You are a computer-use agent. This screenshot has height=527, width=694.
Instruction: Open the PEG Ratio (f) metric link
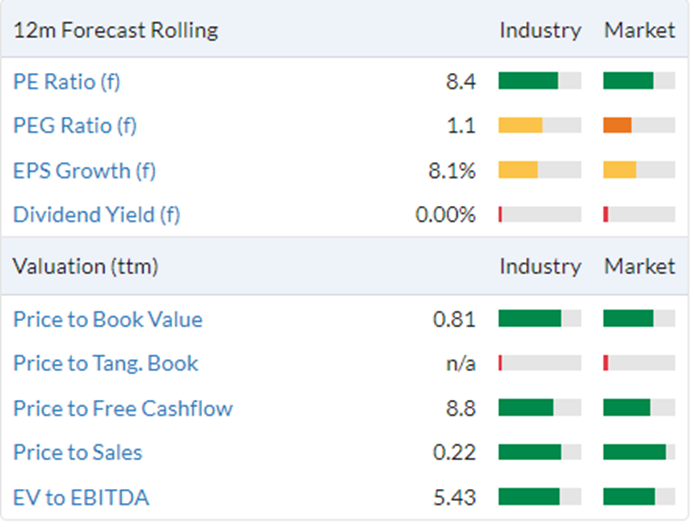coord(75,126)
